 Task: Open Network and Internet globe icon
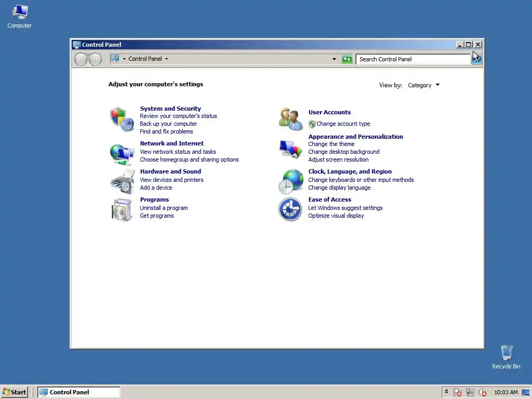[122, 154]
